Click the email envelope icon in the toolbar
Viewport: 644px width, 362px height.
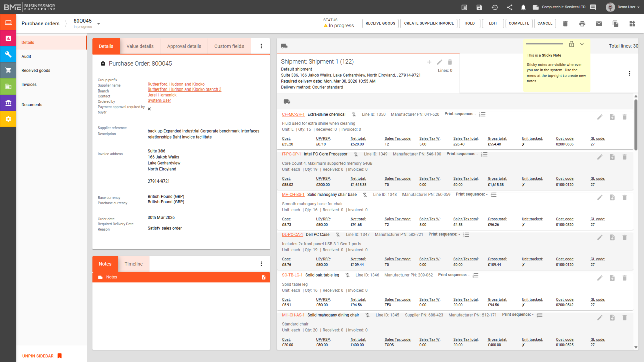599,24
